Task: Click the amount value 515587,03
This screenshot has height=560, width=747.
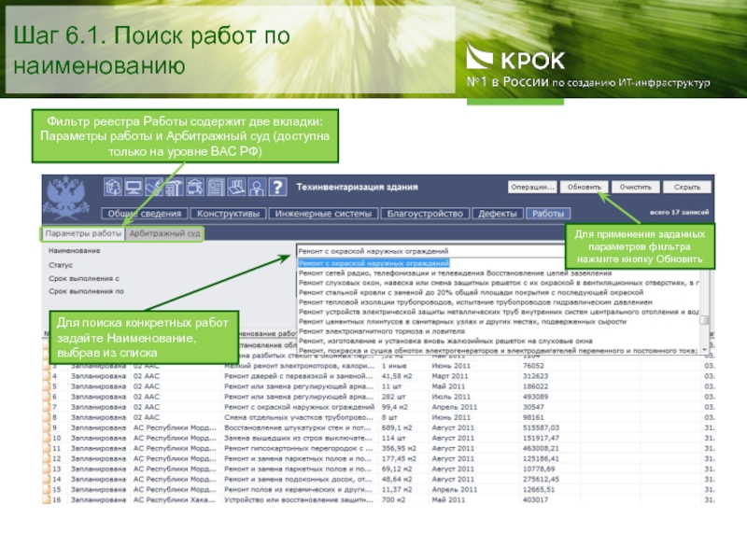Action: pyautogui.click(x=541, y=427)
